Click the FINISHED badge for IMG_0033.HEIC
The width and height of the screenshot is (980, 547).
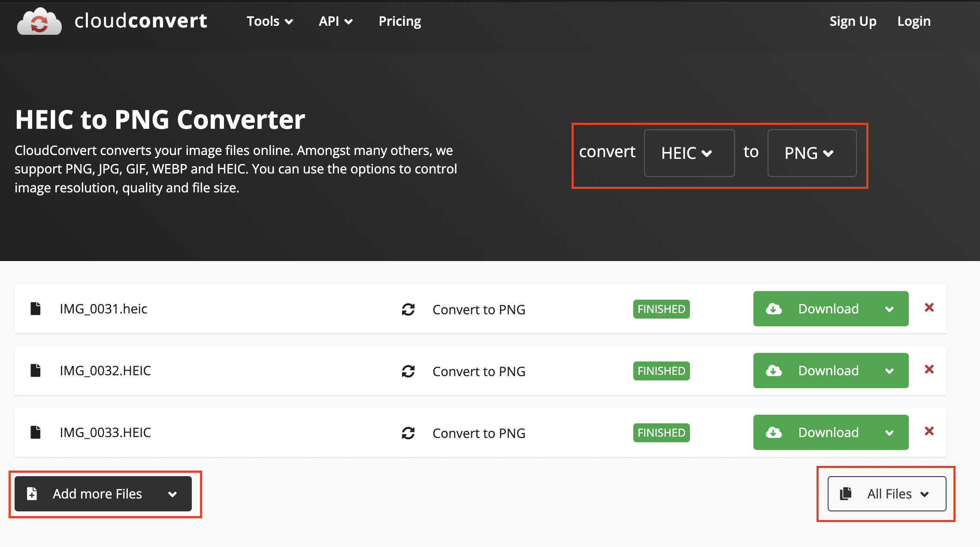(661, 433)
